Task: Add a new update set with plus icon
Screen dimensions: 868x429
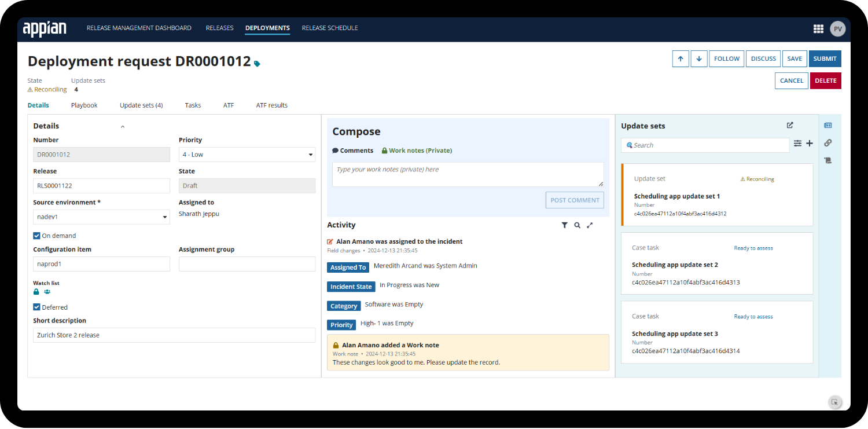Action: click(x=810, y=144)
